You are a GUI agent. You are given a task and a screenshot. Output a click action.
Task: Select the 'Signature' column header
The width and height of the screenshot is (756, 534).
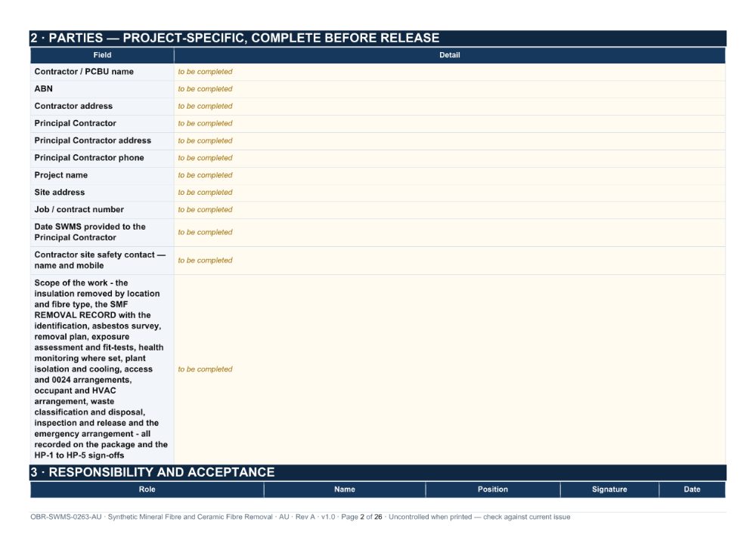pyautogui.click(x=609, y=489)
